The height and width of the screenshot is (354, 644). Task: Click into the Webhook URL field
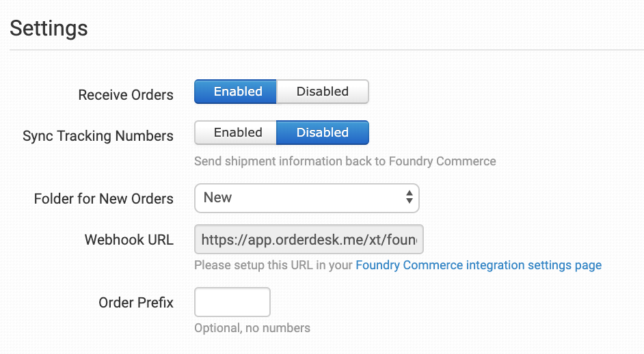click(309, 240)
